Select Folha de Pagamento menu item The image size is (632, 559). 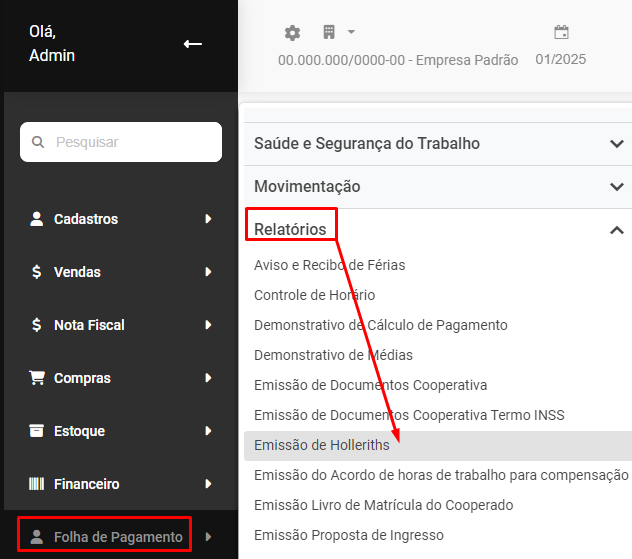[x=118, y=537]
